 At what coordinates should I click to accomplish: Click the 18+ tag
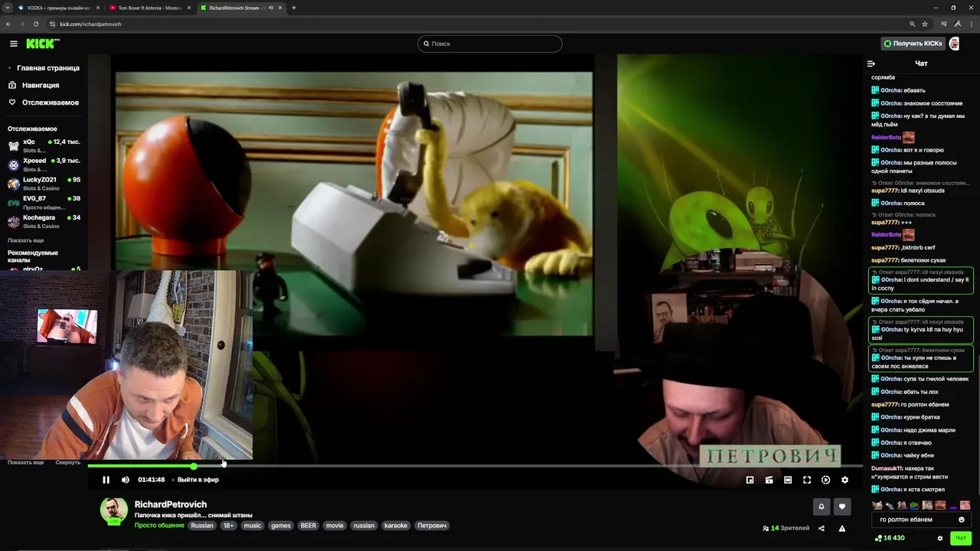(228, 526)
